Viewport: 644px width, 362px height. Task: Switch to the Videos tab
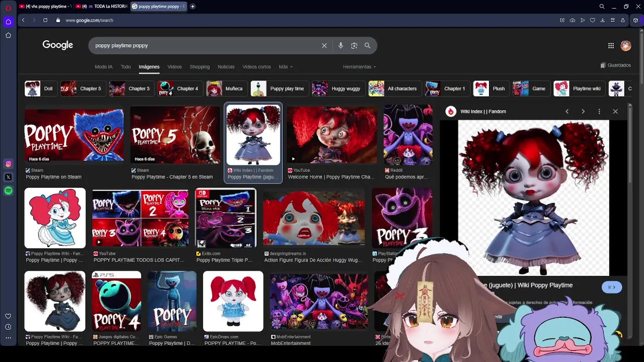[x=175, y=67]
